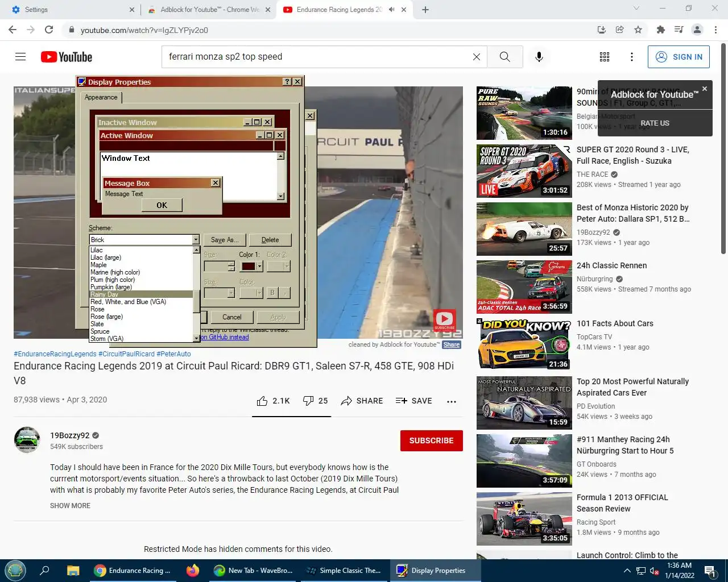
Task: Select Spruce scheme entry
Action: [141, 331]
